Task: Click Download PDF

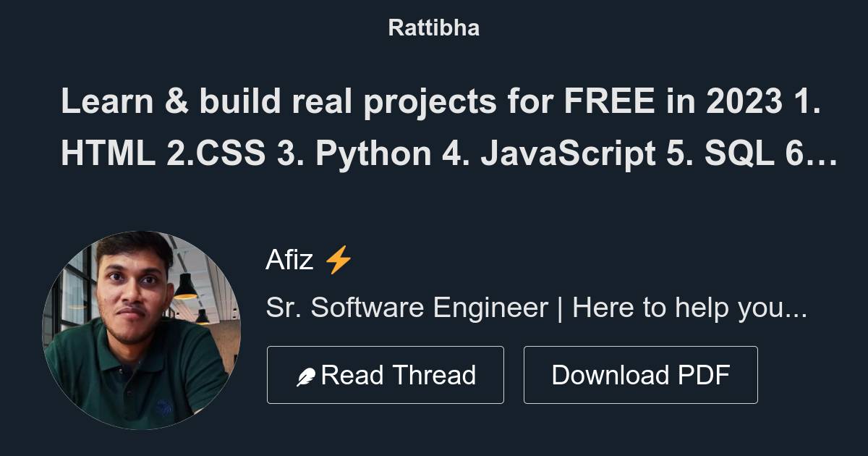Action: click(x=640, y=374)
